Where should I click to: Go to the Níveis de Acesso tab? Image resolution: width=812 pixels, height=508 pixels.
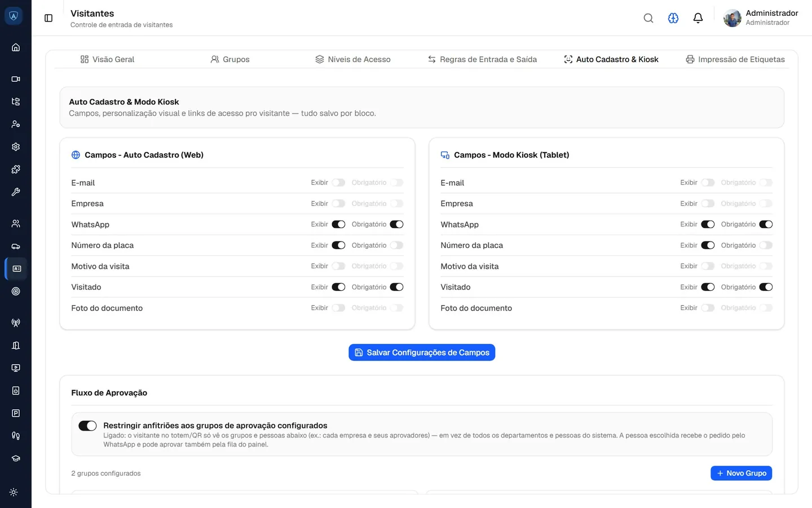tap(353, 59)
